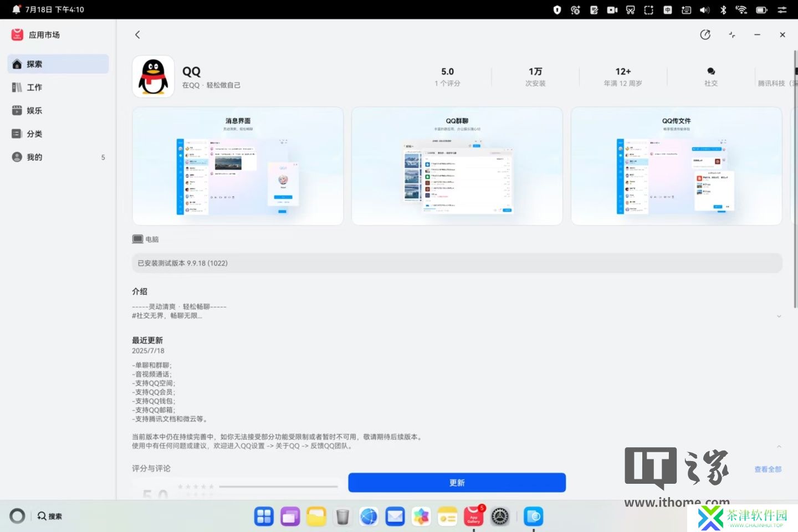This screenshot has height=532, width=798.
Task: Open the QQ群聊 screenshot preview
Action: (x=457, y=166)
